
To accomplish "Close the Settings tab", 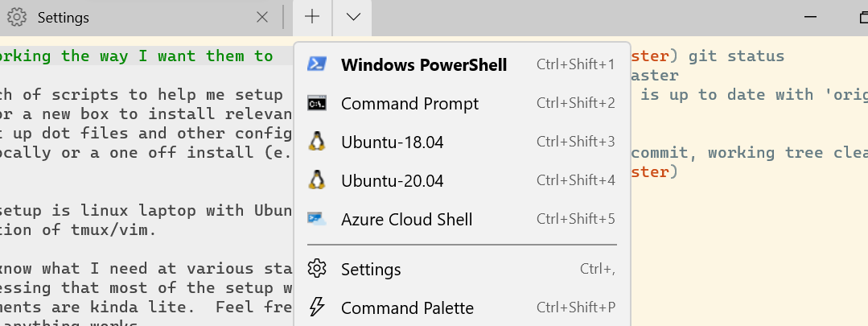I will (x=262, y=18).
